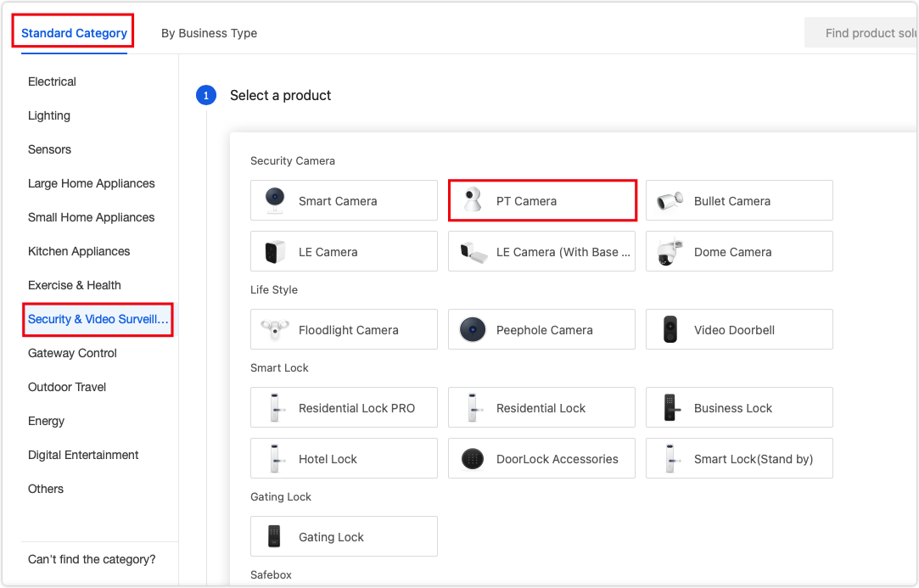Screen dimensions: 919x588
Task: Open the Gateway Control category
Action: (72, 353)
